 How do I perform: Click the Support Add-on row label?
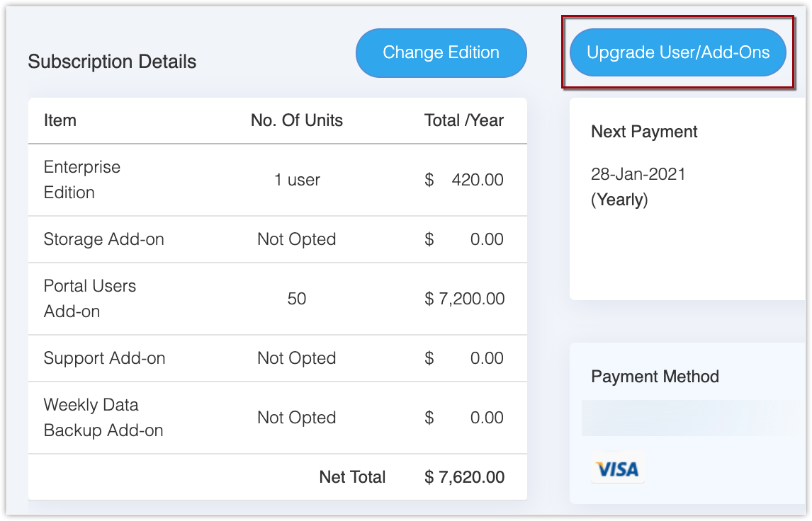[x=105, y=358]
